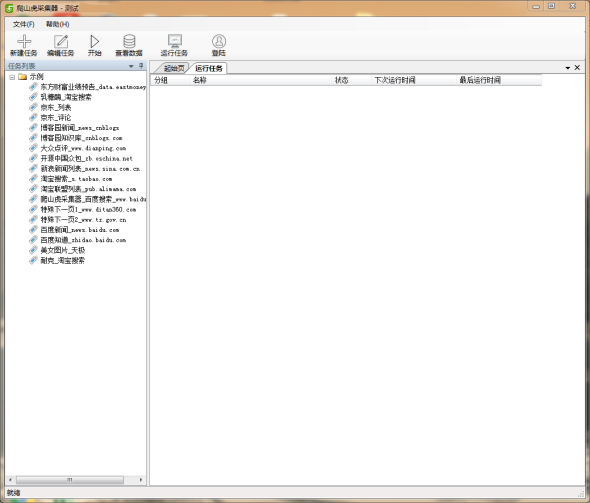Open the 任务列表 panel dropdown arrow
The width and height of the screenshot is (590, 503).
tap(131, 66)
